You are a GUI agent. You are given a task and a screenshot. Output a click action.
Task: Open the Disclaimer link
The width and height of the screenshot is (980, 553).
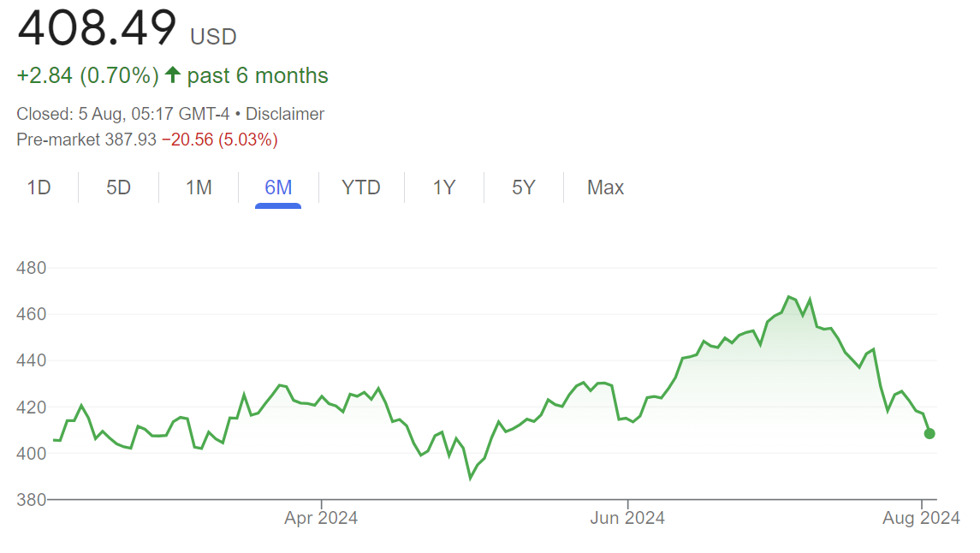[x=285, y=114]
